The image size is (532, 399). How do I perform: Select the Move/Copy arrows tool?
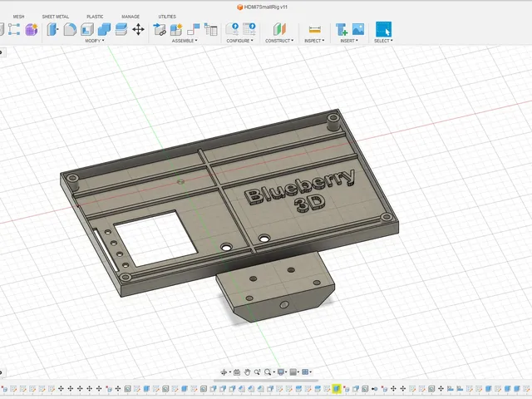138,30
